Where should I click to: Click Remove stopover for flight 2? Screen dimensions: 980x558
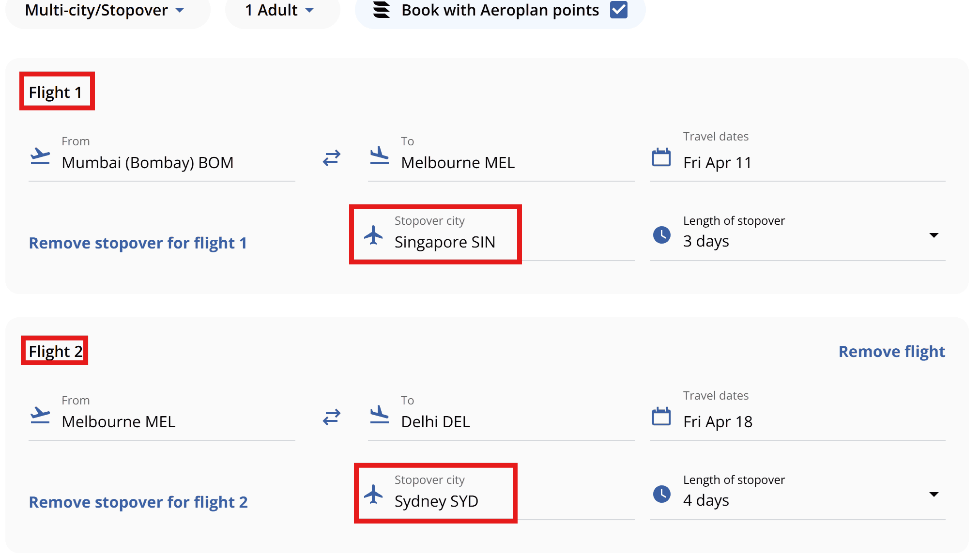coord(138,502)
